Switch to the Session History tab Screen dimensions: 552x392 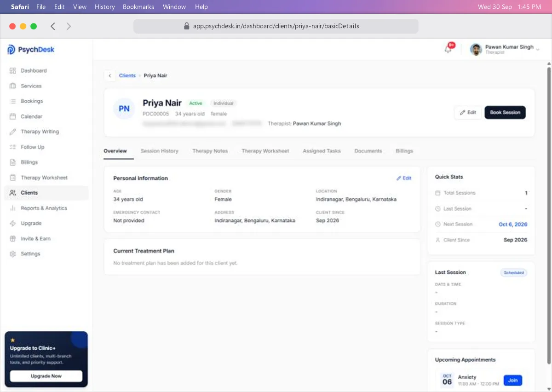pyautogui.click(x=159, y=151)
